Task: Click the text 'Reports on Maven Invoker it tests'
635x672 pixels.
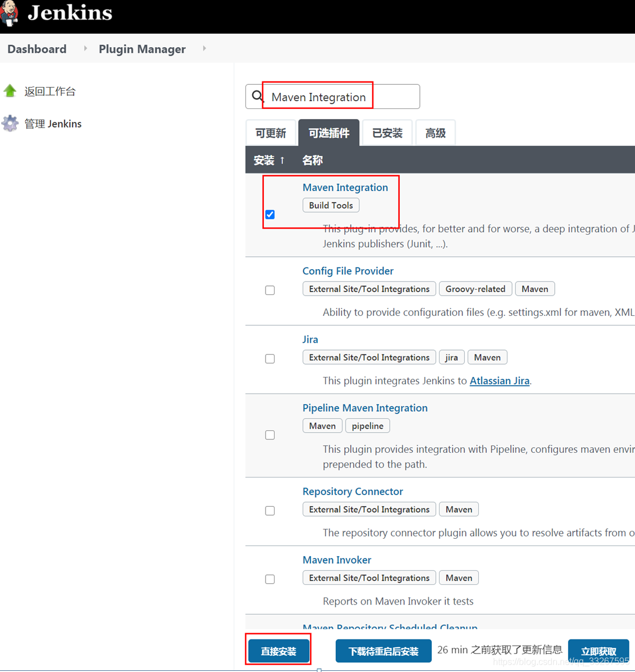Action: point(398,601)
